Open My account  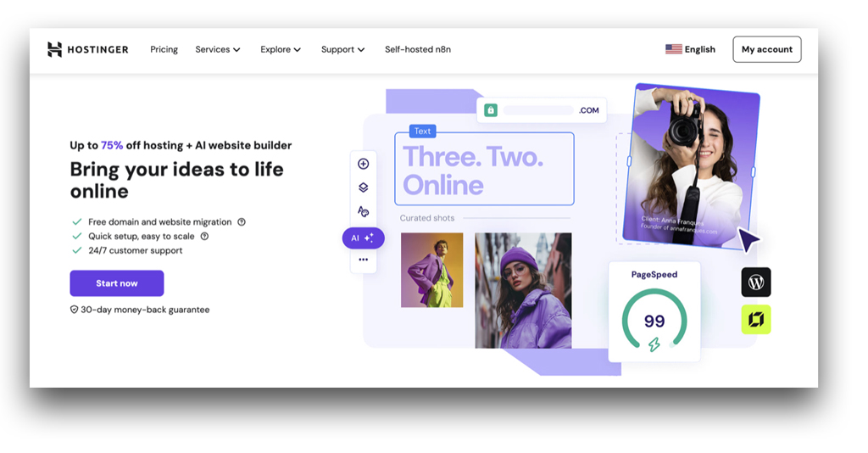point(766,49)
